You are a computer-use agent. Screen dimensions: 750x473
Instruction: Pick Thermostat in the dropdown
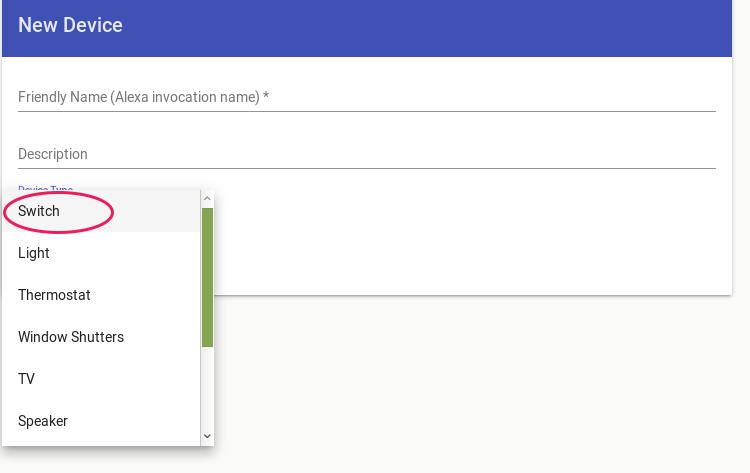[54, 295]
